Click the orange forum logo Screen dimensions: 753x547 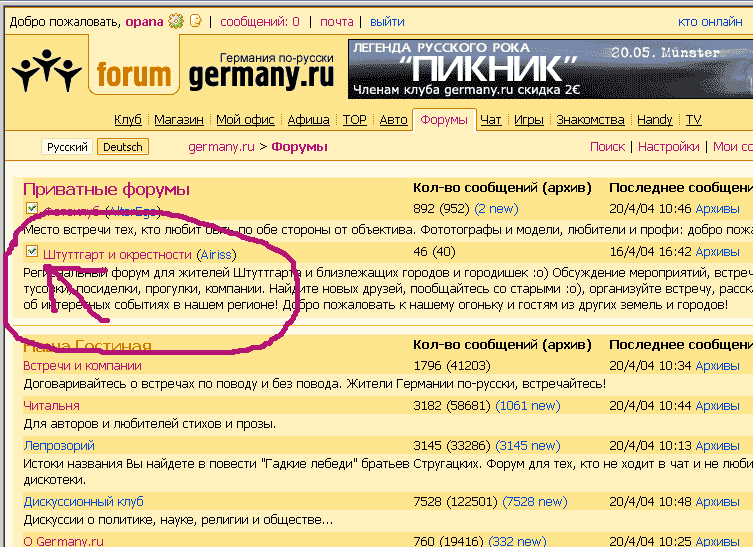point(134,74)
